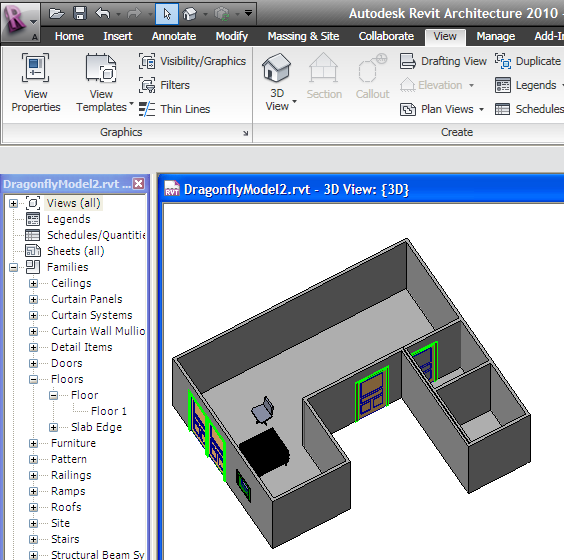
Task: Open the Home ribbon tab
Action: 69,36
